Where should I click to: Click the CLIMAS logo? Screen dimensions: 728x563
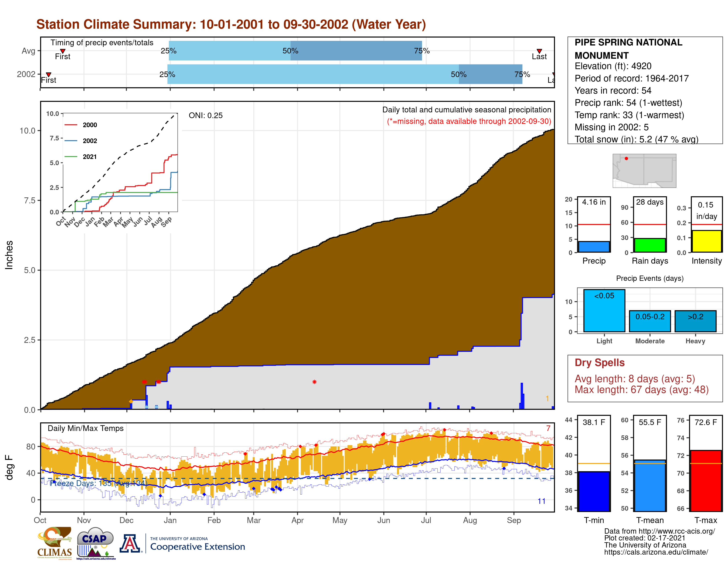pos(54,543)
